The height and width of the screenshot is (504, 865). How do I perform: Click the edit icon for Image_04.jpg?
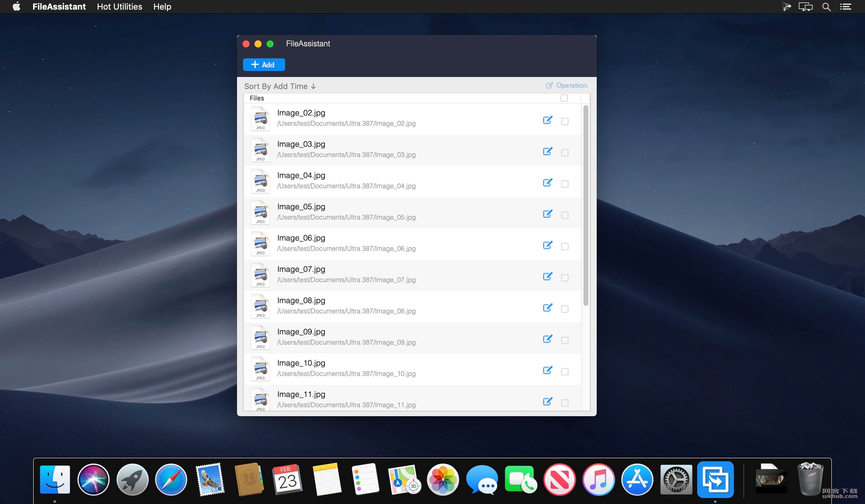547,183
